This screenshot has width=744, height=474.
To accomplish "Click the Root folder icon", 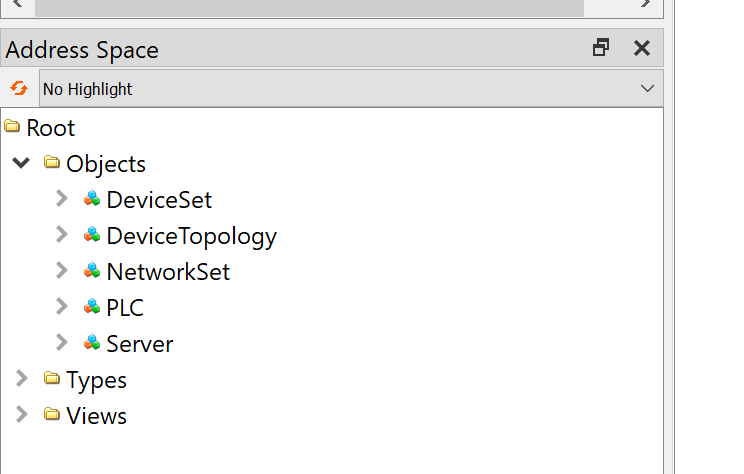I will pyautogui.click(x=12, y=126).
